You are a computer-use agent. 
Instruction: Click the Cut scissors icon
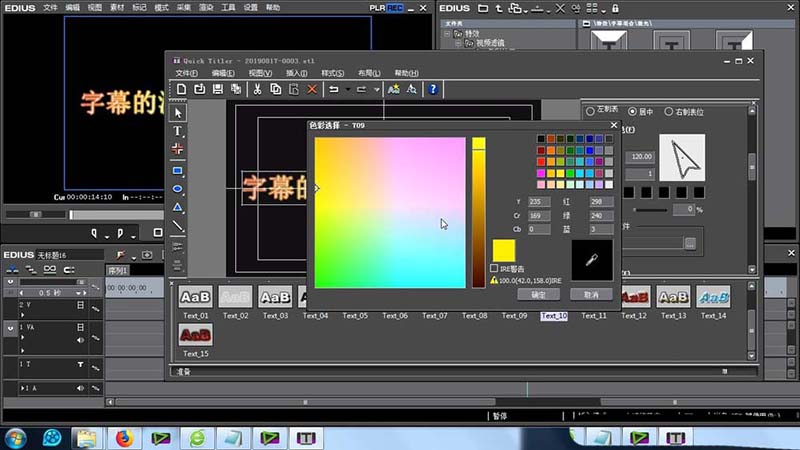pyautogui.click(x=257, y=89)
